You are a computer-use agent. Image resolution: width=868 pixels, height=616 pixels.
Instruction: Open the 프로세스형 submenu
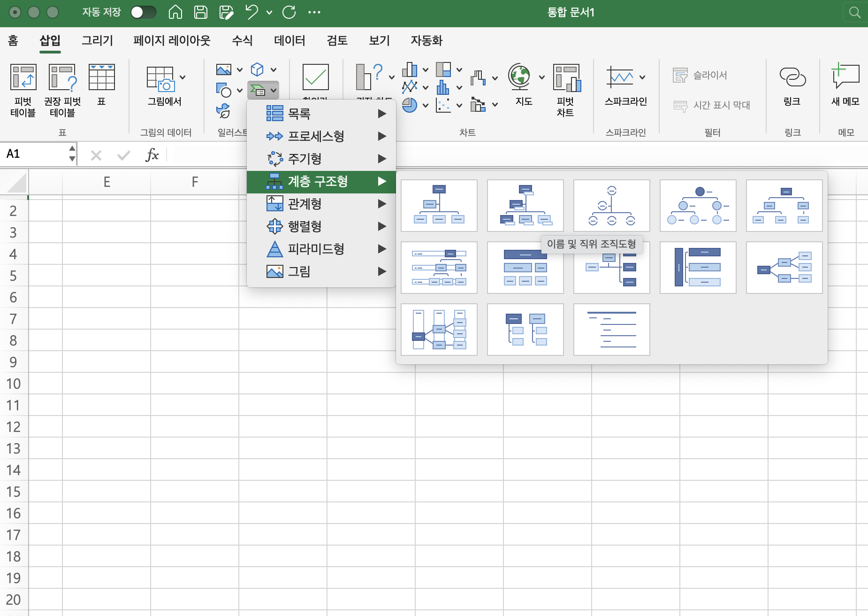[321, 136]
